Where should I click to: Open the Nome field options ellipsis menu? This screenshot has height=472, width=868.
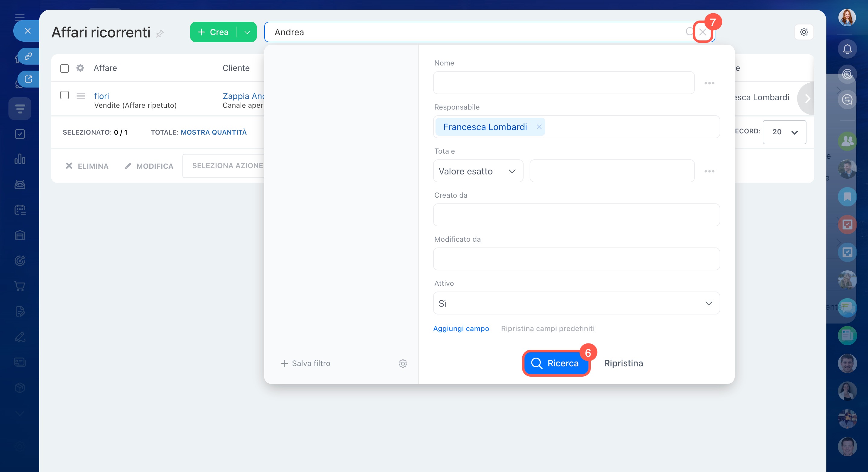click(x=709, y=83)
